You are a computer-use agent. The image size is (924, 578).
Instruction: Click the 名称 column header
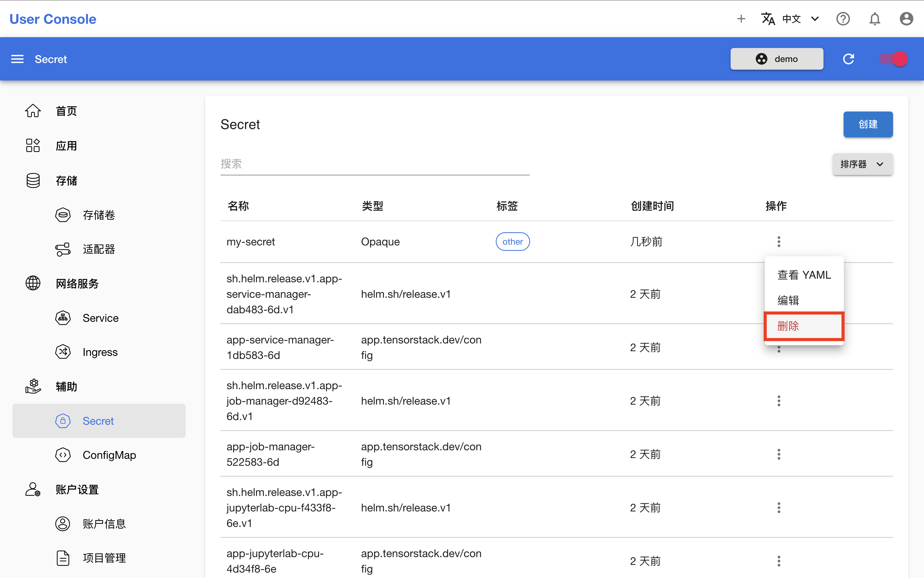point(238,206)
